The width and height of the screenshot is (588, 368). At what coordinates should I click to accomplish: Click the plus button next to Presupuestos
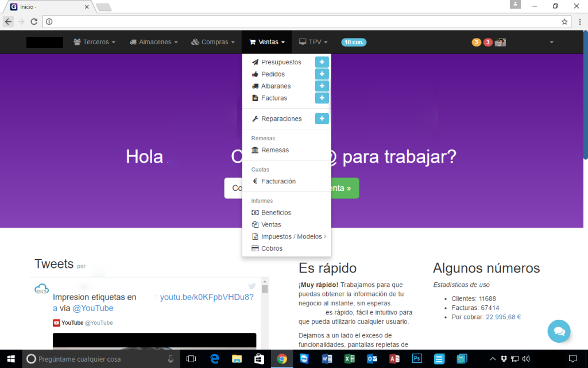point(322,62)
